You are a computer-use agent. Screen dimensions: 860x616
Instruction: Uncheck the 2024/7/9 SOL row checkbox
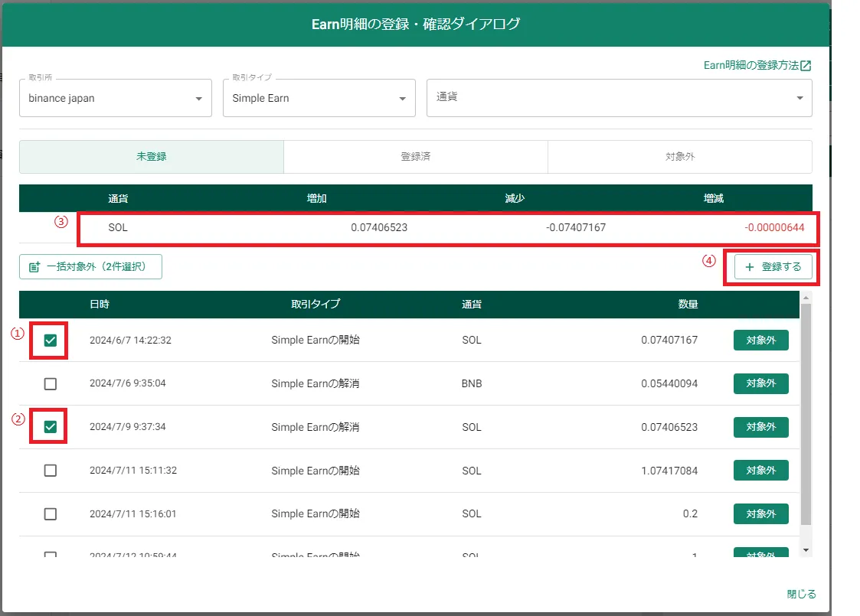tap(49, 426)
